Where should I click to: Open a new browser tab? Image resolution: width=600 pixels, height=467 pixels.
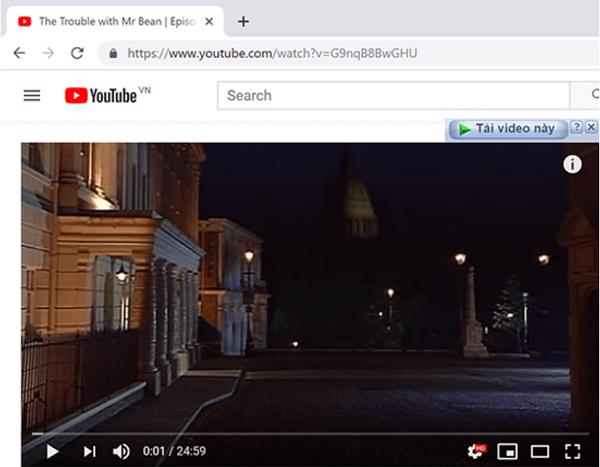coord(243,21)
